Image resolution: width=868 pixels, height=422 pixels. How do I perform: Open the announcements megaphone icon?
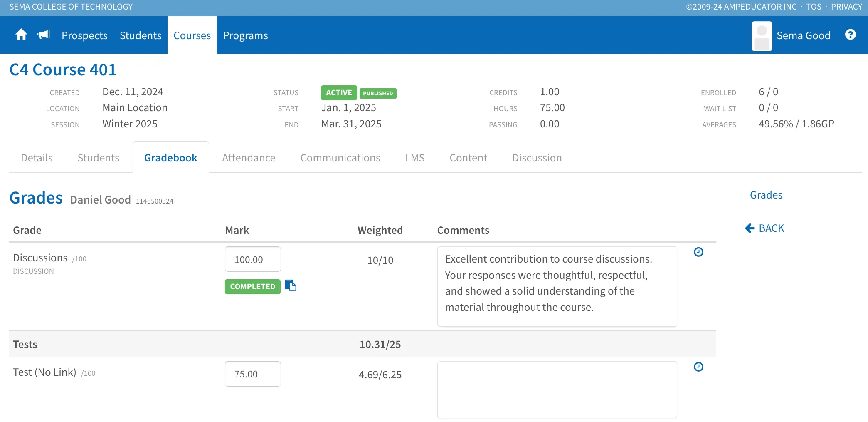pos(44,35)
